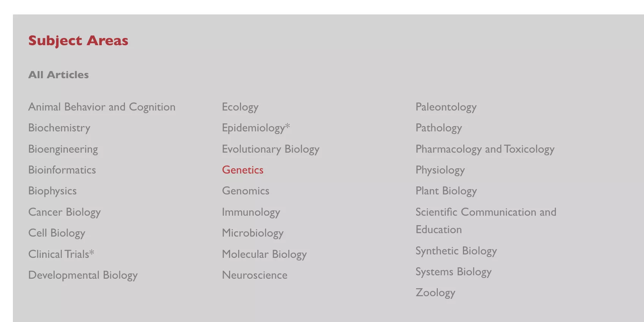This screenshot has width=644, height=322.
Task: Select Animal Behavior and Cognition
Action: 101,107
